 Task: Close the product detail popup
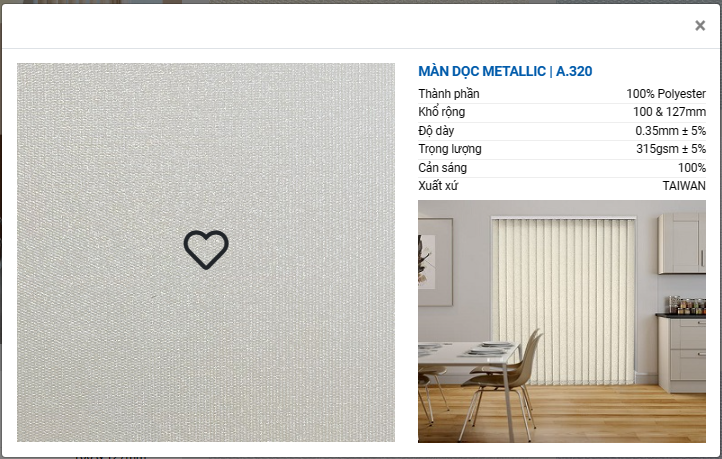click(x=700, y=25)
